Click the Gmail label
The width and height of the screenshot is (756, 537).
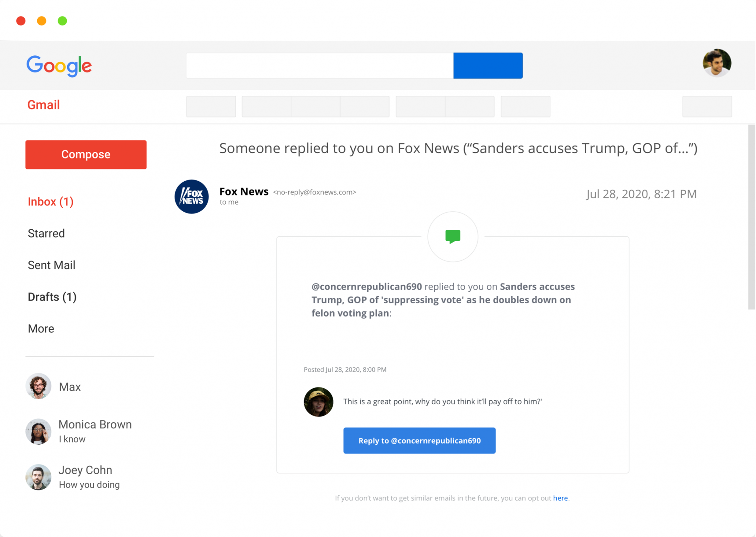tap(44, 105)
